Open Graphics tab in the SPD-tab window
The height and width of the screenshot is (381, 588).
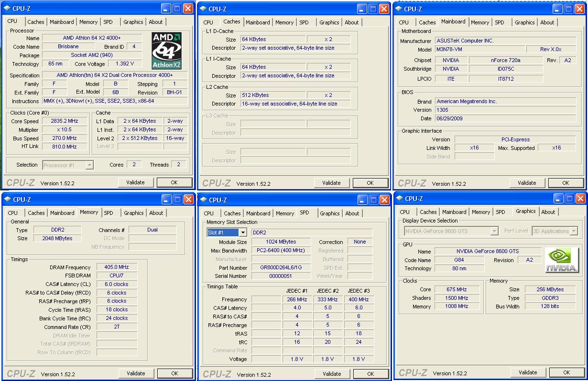330,213
